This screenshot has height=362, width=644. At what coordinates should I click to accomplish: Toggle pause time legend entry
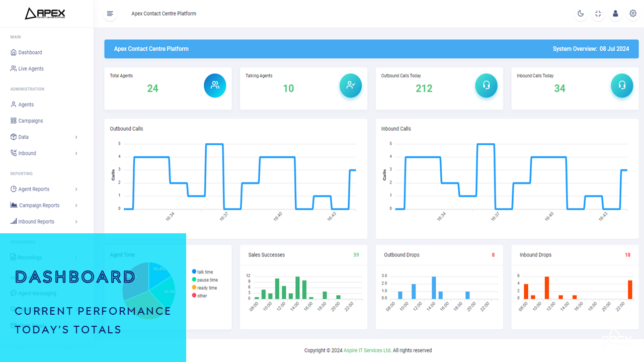tap(205, 280)
